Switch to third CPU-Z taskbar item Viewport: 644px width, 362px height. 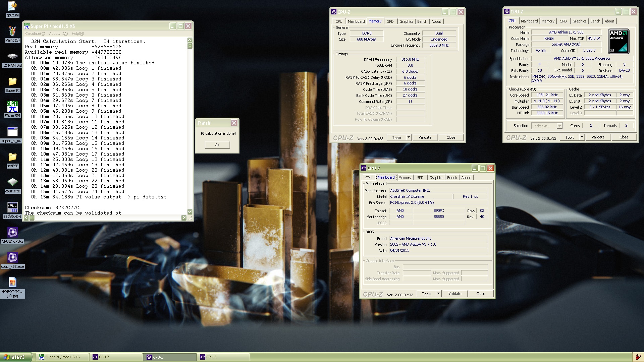[223, 357]
